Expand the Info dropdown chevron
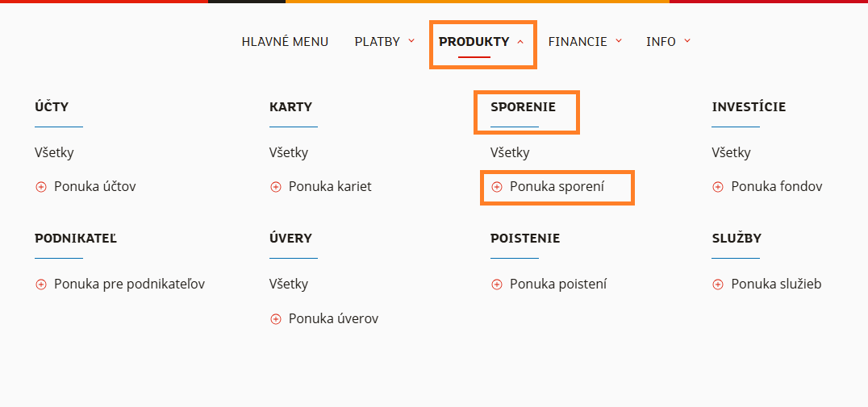 687,41
